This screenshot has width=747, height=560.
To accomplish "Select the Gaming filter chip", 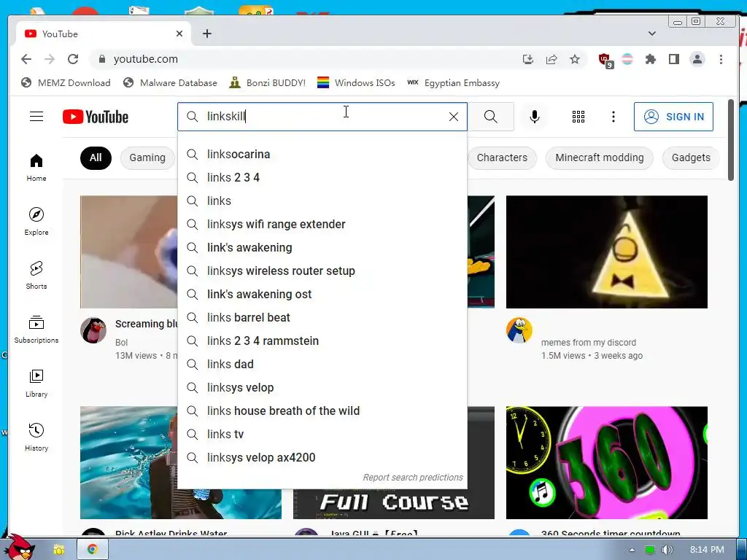I will point(147,157).
